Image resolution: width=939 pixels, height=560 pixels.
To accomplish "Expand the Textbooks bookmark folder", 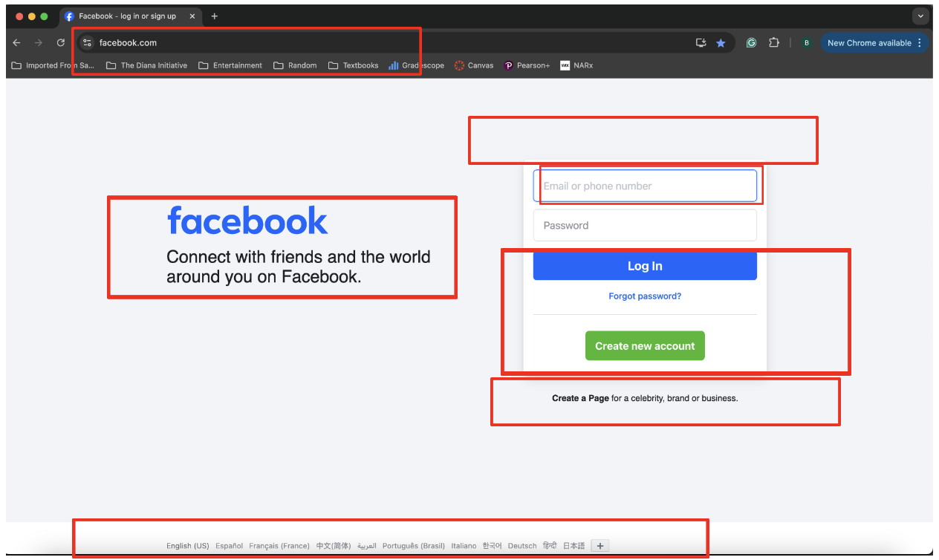I will point(354,65).
